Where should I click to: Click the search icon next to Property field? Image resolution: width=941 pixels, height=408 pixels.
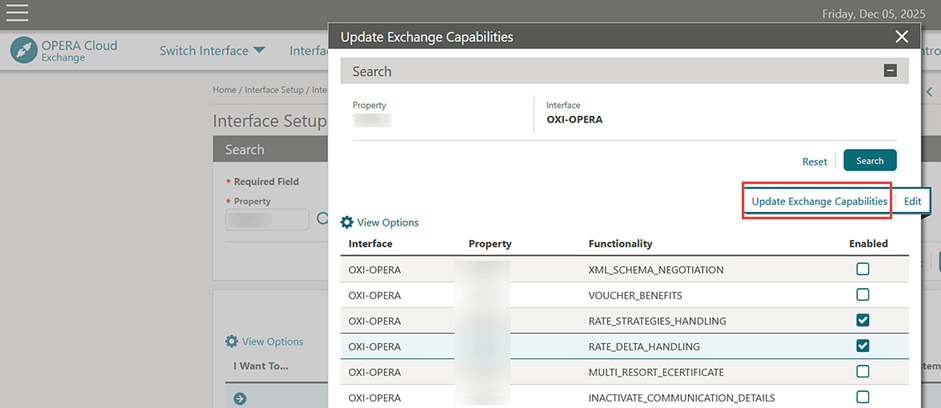click(322, 219)
